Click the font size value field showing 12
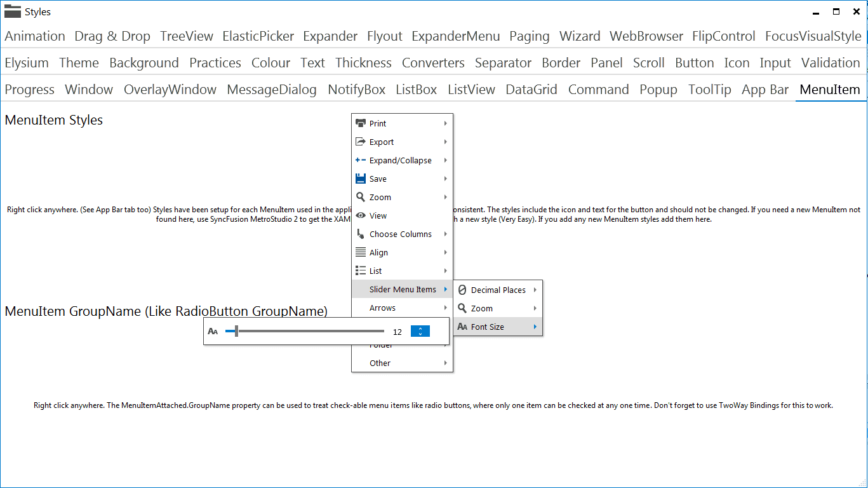Screen dimensions: 868x488 click(x=397, y=331)
